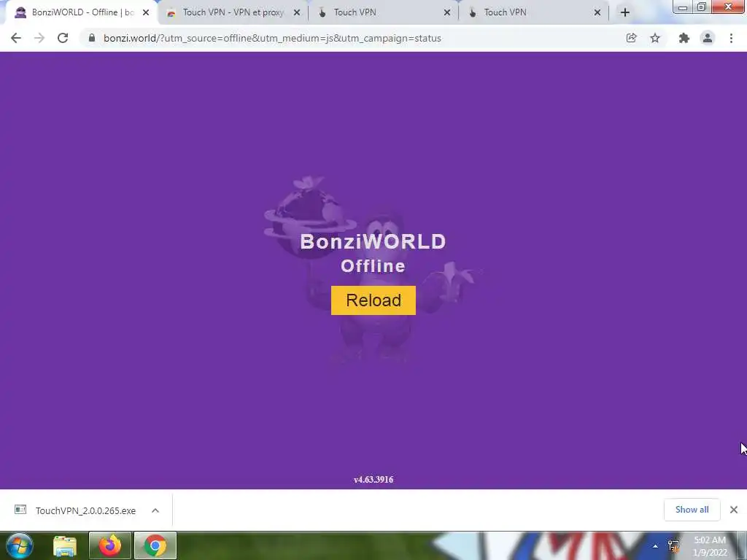Click the yellow Reload button
Viewport: 747px width, 560px height.
(x=373, y=300)
